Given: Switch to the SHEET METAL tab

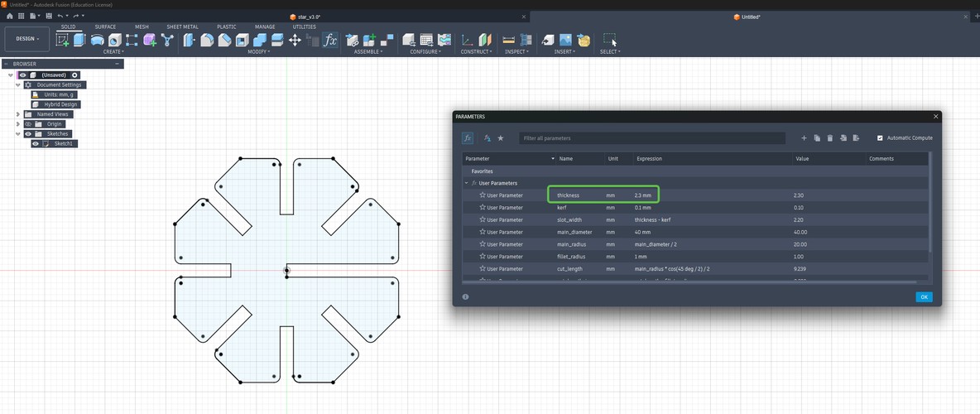Looking at the screenshot, I should (x=182, y=26).
